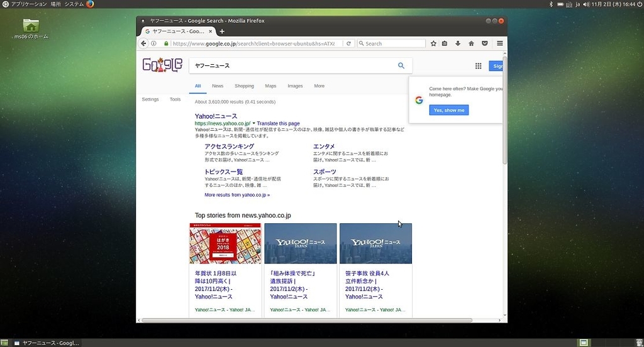Viewport: 644px width, 347px height.
Task: Open 場所 menu in top panel
Action: click(55, 4)
